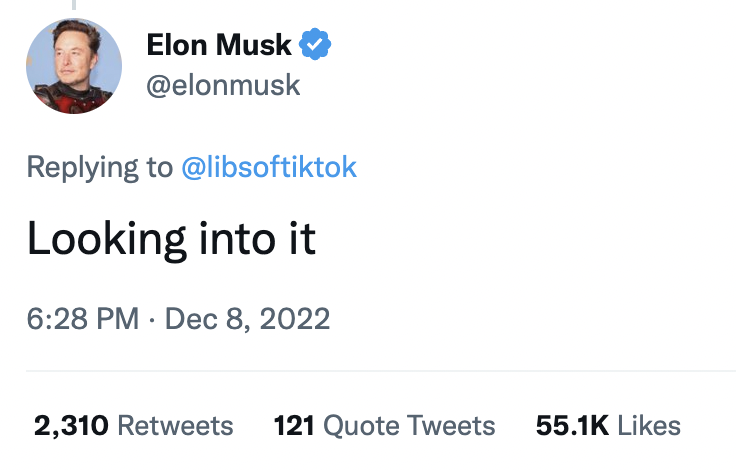Show the 55.1K Likes list

(x=608, y=426)
